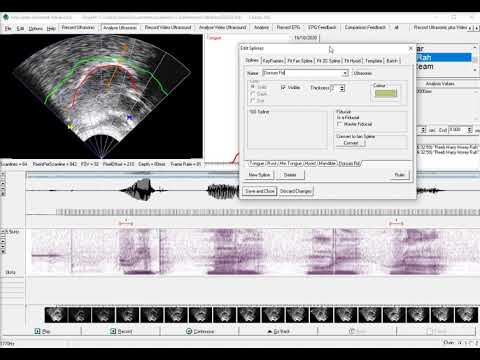Select the EPG Feedback tab
Viewport: 480px width, 360px height.
coord(322,27)
